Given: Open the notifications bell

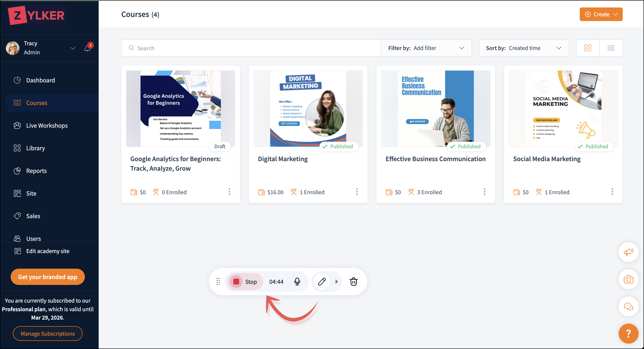Looking at the screenshot, I should coord(87,48).
